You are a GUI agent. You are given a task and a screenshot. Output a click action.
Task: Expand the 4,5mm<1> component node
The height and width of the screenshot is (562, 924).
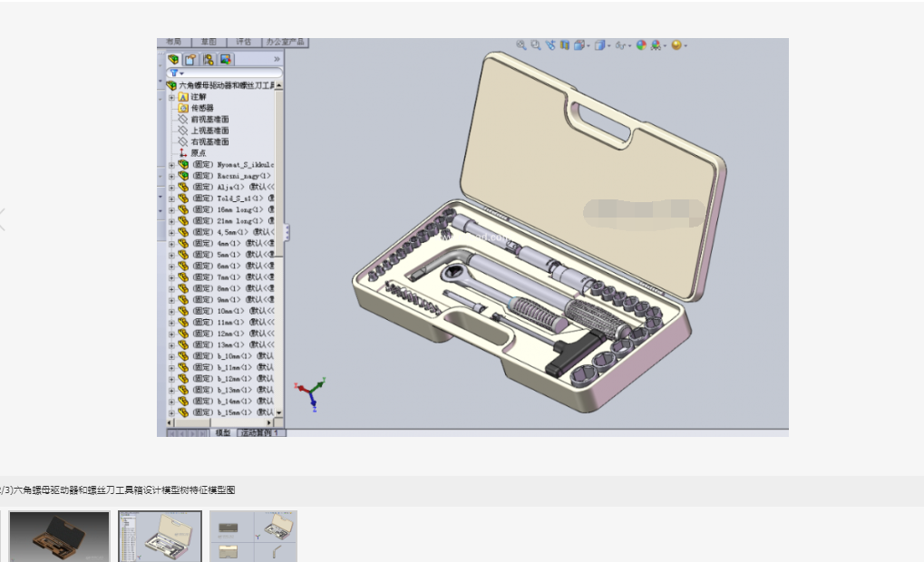tap(171, 232)
